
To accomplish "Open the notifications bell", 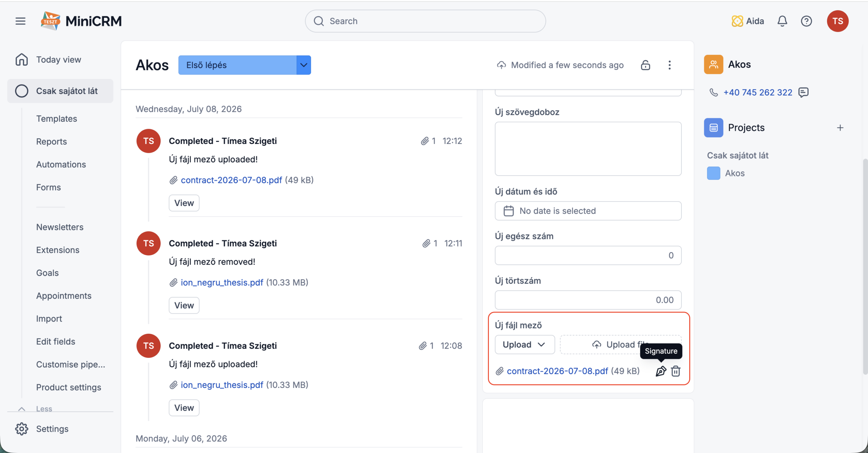I will coord(782,21).
